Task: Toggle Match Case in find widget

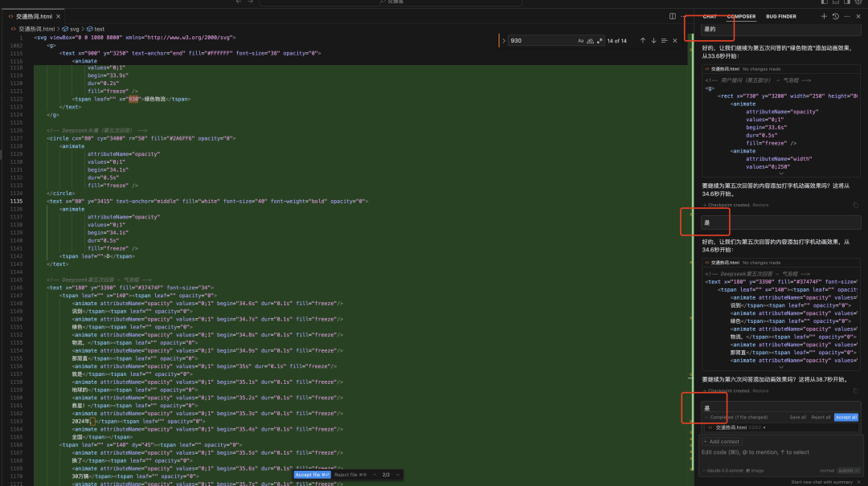Action: [580, 40]
